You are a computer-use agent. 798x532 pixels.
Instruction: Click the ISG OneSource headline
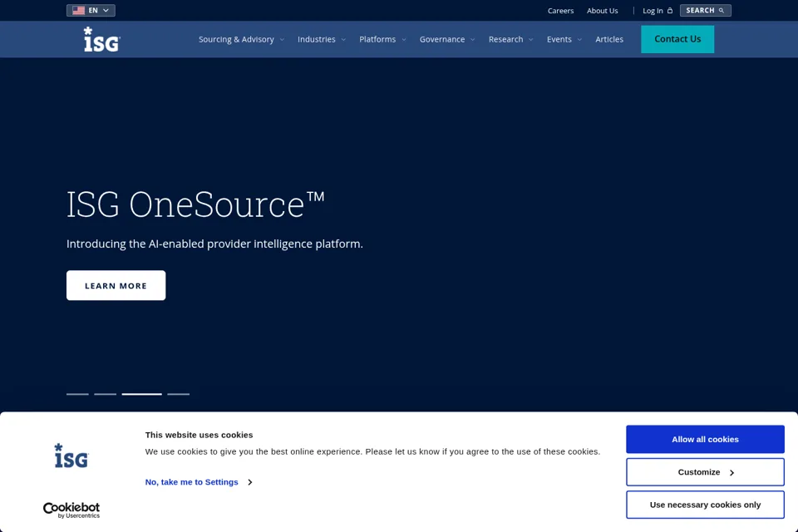tap(195, 204)
